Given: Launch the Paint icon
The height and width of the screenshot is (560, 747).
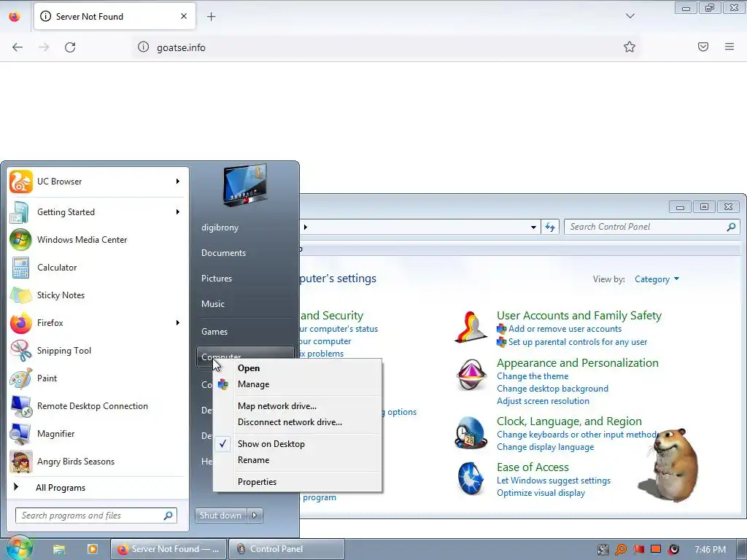Looking at the screenshot, I should click(20, 378).
